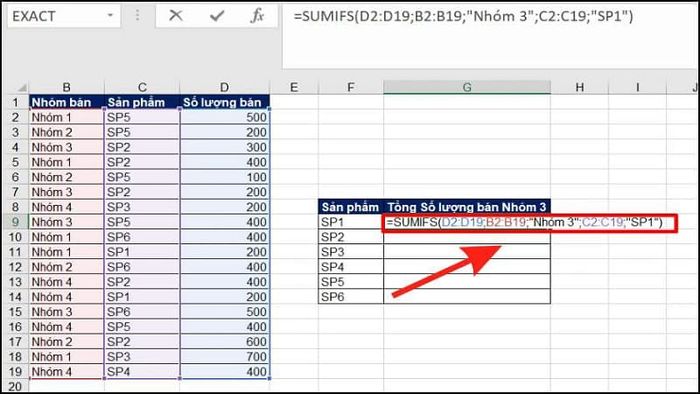700x394 pixels.
Task: Select cell B2 containing Nhóm 1
Action: pyautogui.click(x=66, y=117)
